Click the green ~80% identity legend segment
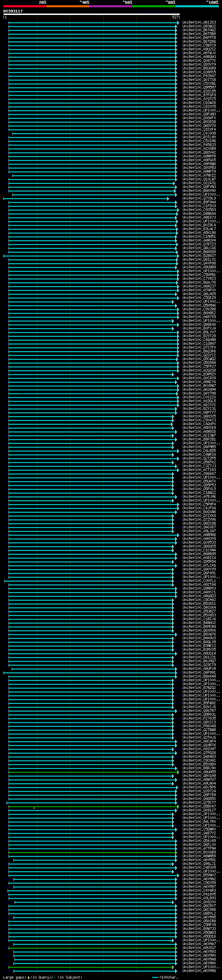This screenshot has height=980, width=222. click(154, 6)
